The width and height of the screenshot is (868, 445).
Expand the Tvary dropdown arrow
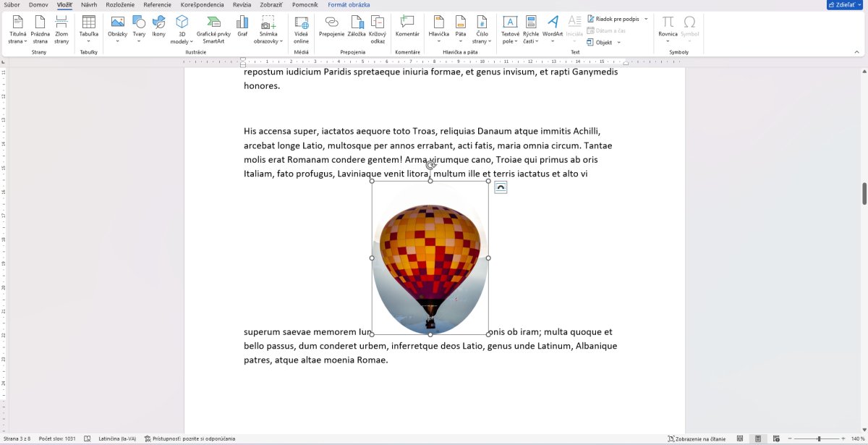[139, 41]
